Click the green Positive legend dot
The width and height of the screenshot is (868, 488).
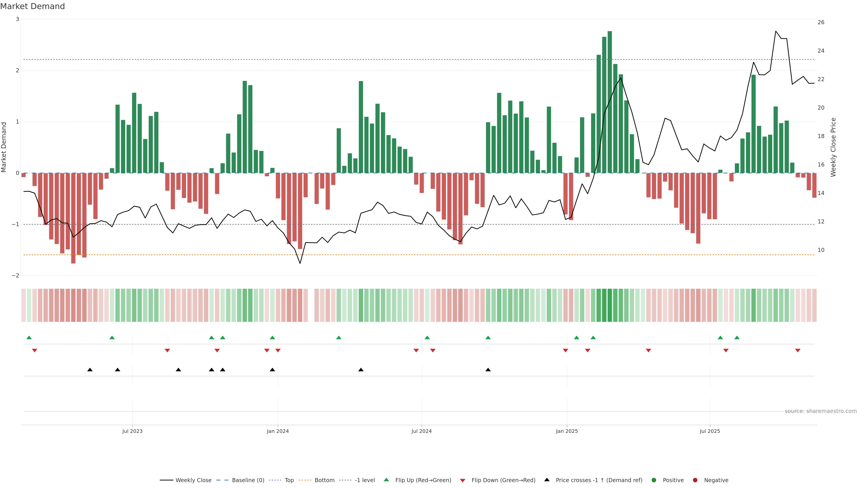click(x=654, y=480)
